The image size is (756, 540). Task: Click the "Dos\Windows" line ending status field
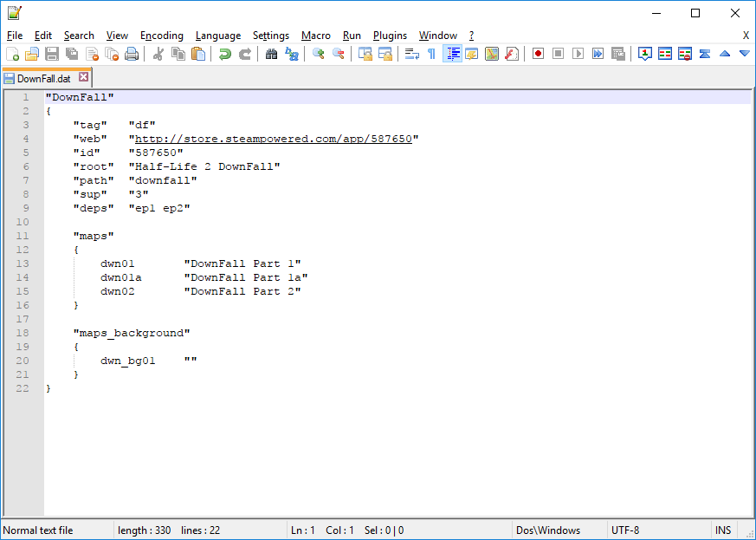tap(548, 530)
